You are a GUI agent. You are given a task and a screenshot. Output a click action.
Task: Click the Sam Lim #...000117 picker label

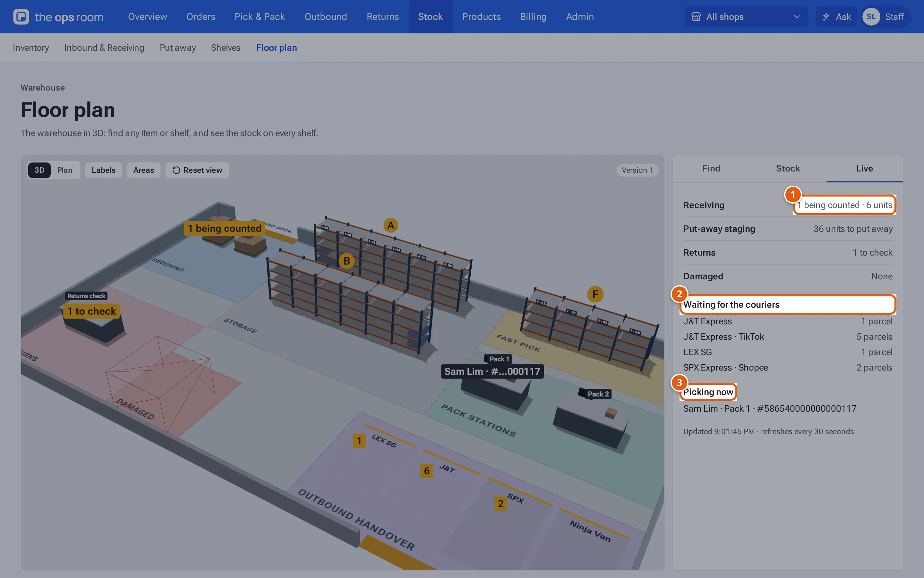[x=492, y=371]
